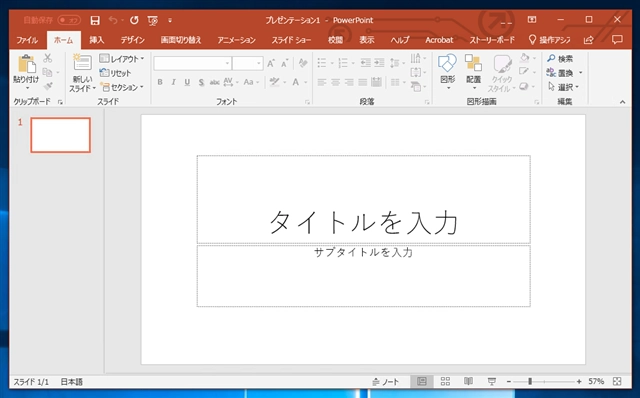
Task: Toggle Underline formatting button
Action: point(187,82)
